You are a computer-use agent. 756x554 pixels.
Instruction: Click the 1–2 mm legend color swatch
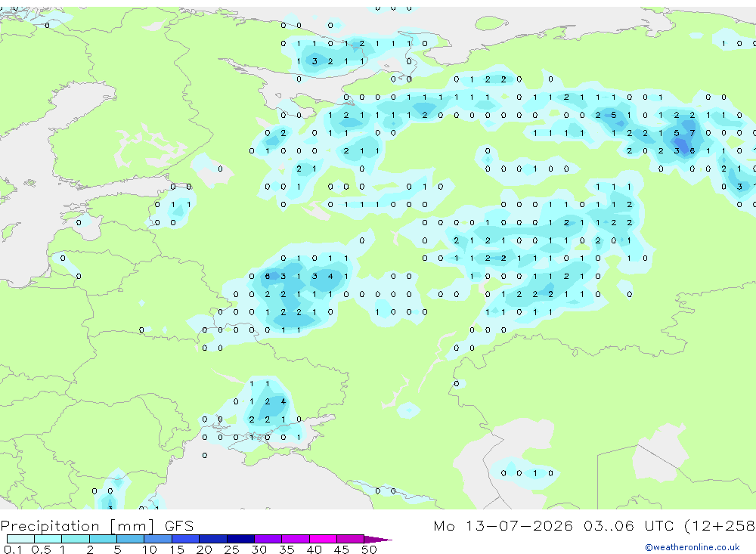pos(76,539)
